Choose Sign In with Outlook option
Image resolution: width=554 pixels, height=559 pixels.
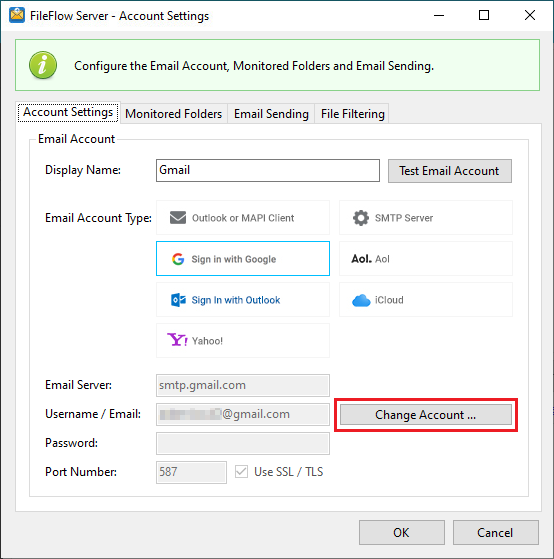pyautogui.click(x=243, y=299)
